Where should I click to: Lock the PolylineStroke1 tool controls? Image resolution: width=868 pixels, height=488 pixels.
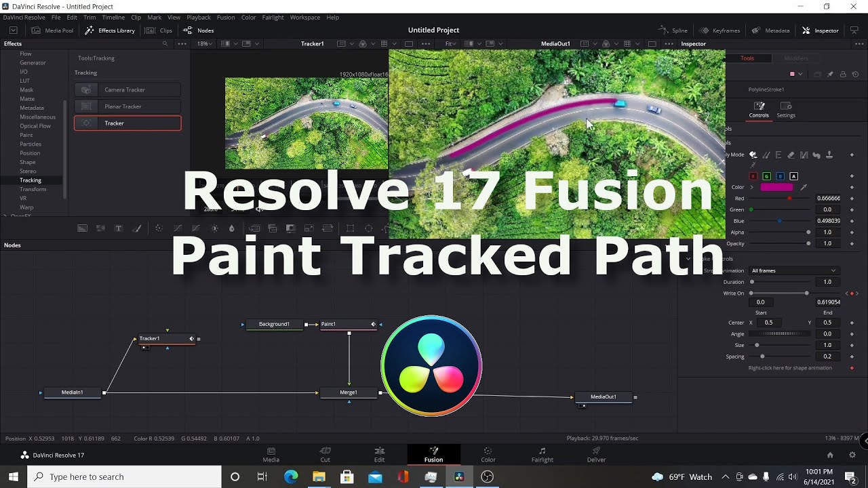843,74
